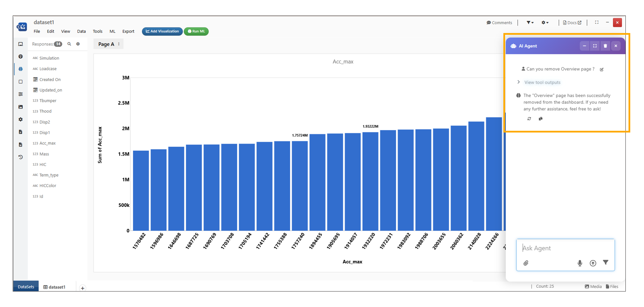
Task: Click the paperclip attach icon
Action: coord(526,263)
